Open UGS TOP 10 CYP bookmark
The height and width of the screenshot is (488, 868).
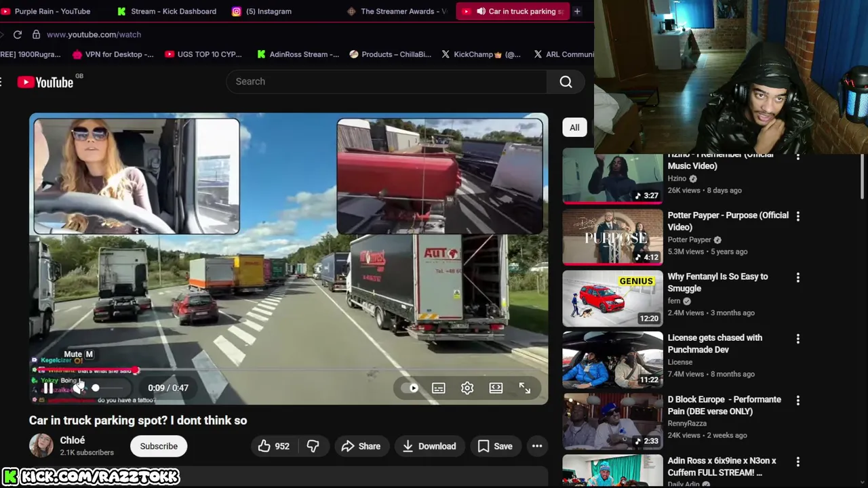[203, 54]
